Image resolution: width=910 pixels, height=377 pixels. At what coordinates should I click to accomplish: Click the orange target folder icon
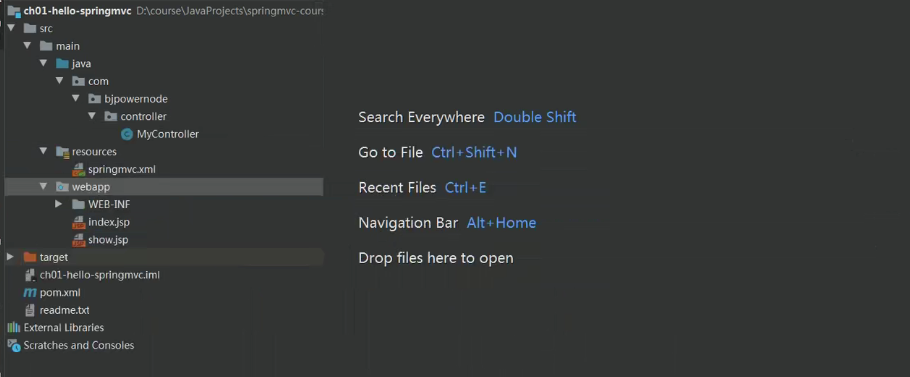click(30, 257)
